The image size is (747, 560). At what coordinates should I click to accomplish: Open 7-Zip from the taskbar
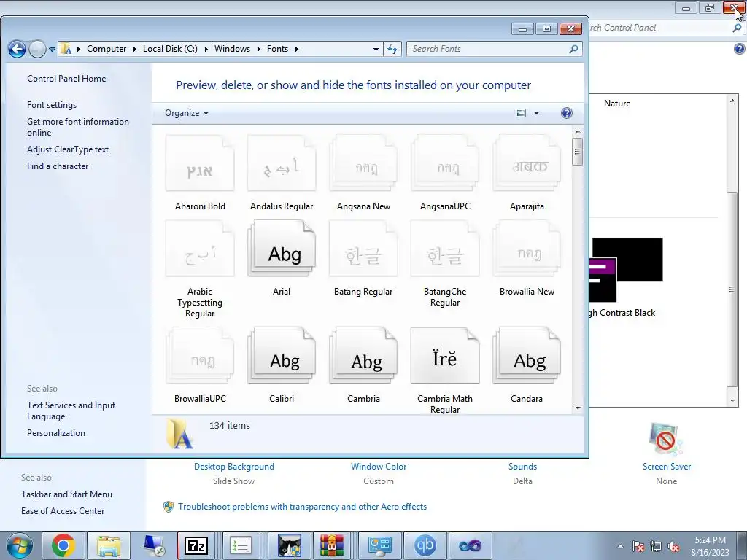[196, 545]
